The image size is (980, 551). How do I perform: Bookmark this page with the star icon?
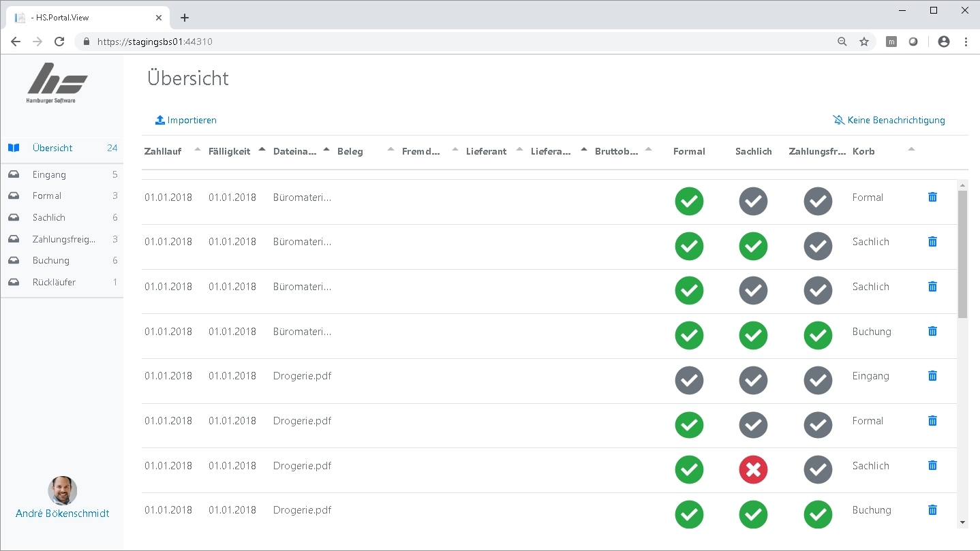pos(864,42)
